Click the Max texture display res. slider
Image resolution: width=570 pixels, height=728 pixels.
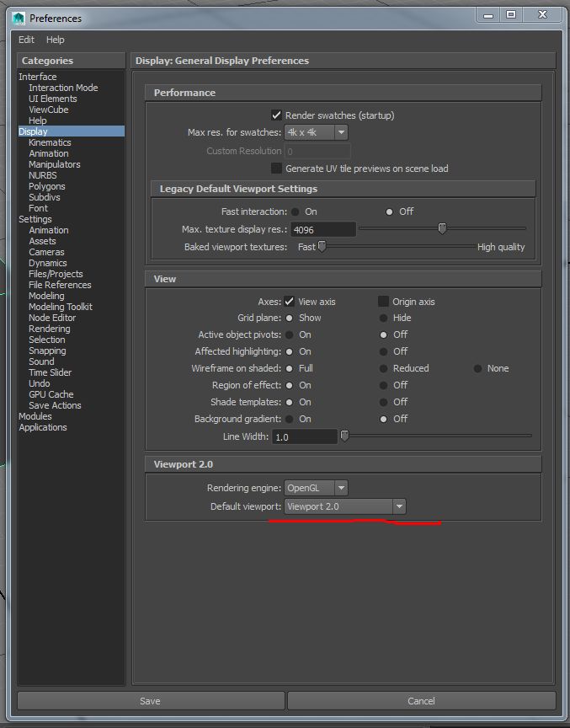pos(442,228)
